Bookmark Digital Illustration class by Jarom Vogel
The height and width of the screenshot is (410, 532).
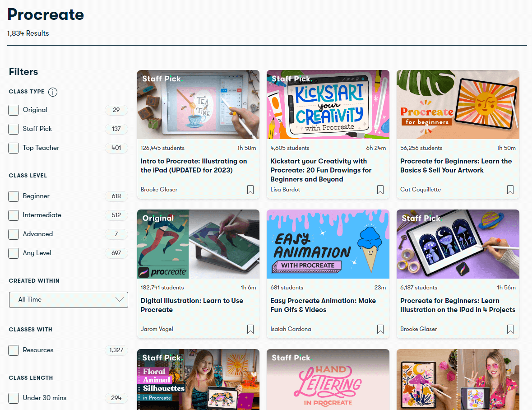(250, 329)
